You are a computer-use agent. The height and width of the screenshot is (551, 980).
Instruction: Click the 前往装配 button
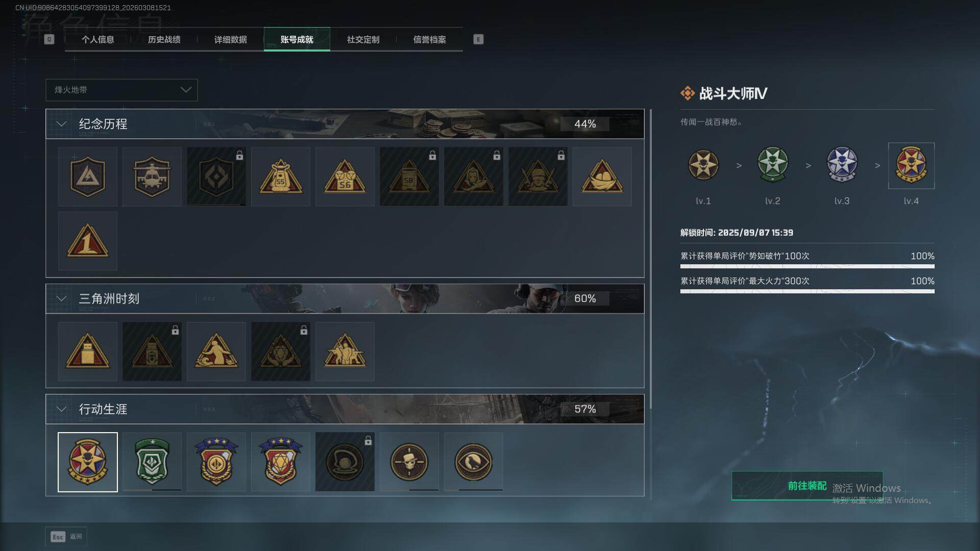tap(807, 486)
